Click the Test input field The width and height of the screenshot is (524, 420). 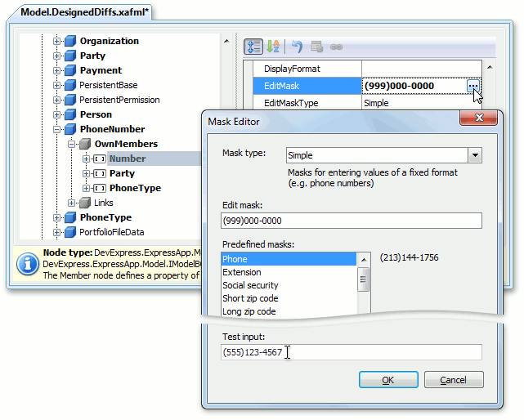352,352
